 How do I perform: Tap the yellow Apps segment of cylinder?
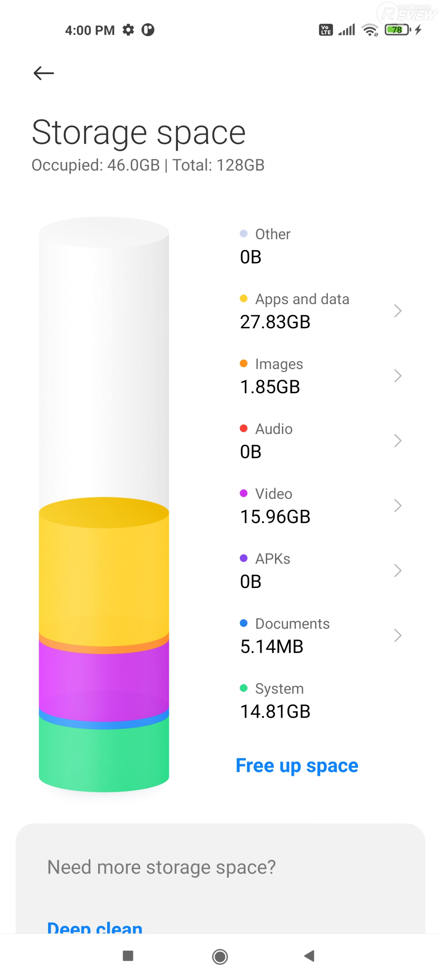pos(104,575)
